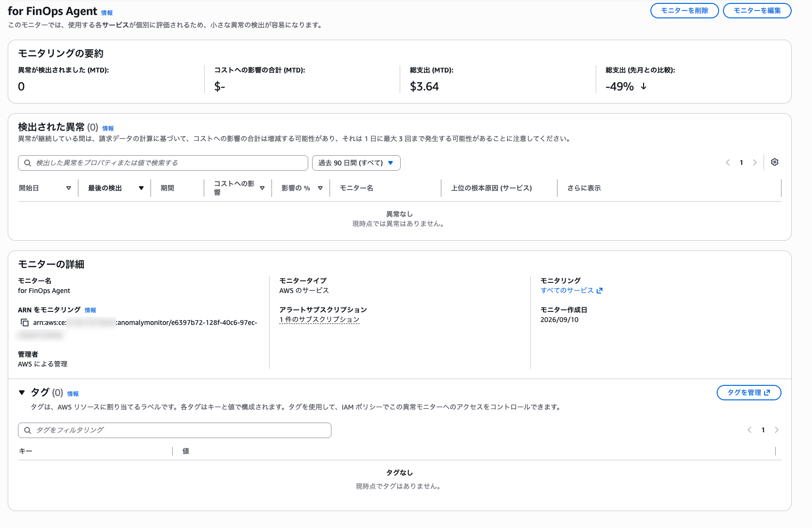
Task: Go to next page of detected anomalies
Action: tap(755, 162)
